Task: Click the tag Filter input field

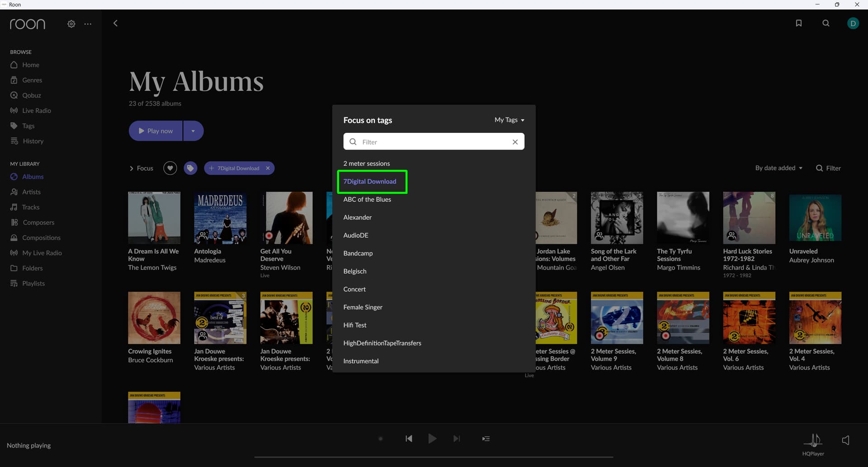Action: click(434, 142)
